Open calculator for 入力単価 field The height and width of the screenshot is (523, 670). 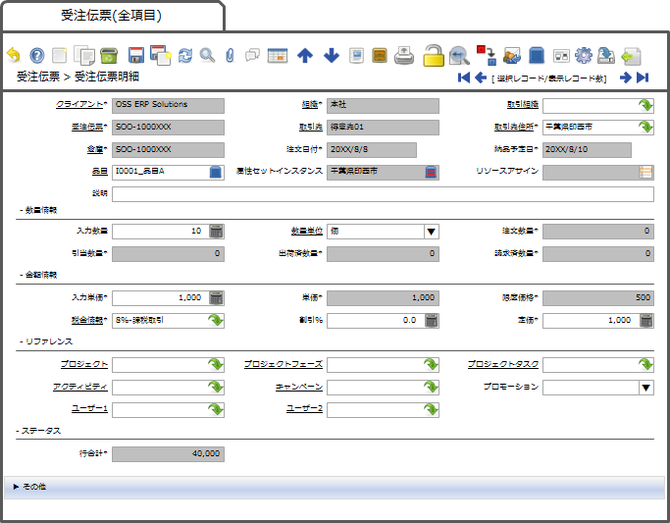point(216,298)
